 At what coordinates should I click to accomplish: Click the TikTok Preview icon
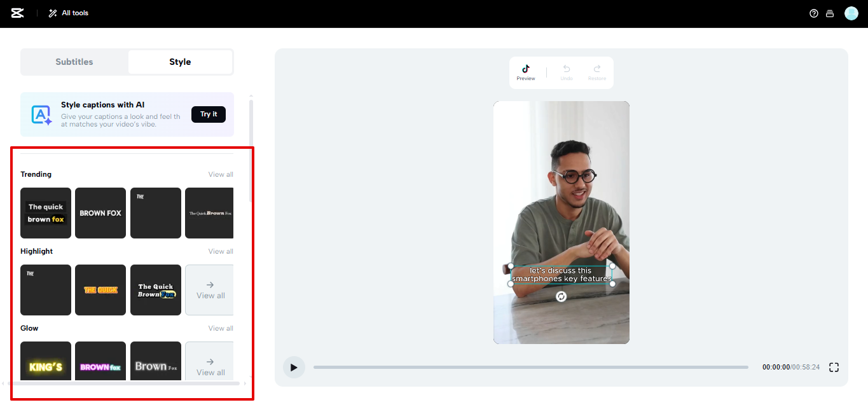(x=526, y=69)
